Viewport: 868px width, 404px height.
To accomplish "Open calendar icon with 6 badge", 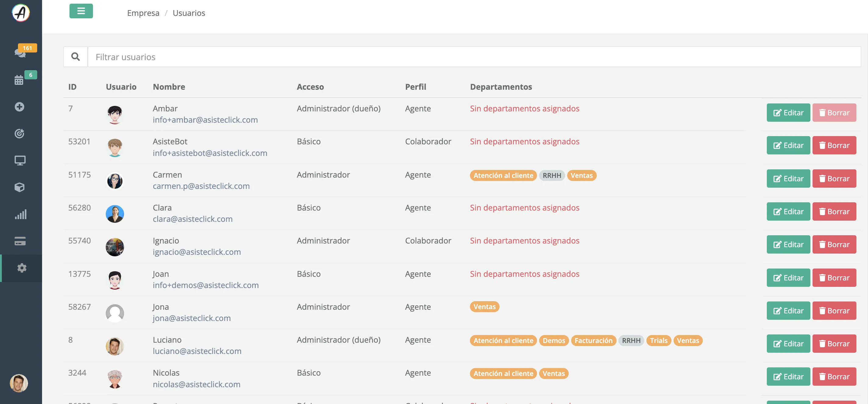I will pyautogui.click(x=19, y=80).
